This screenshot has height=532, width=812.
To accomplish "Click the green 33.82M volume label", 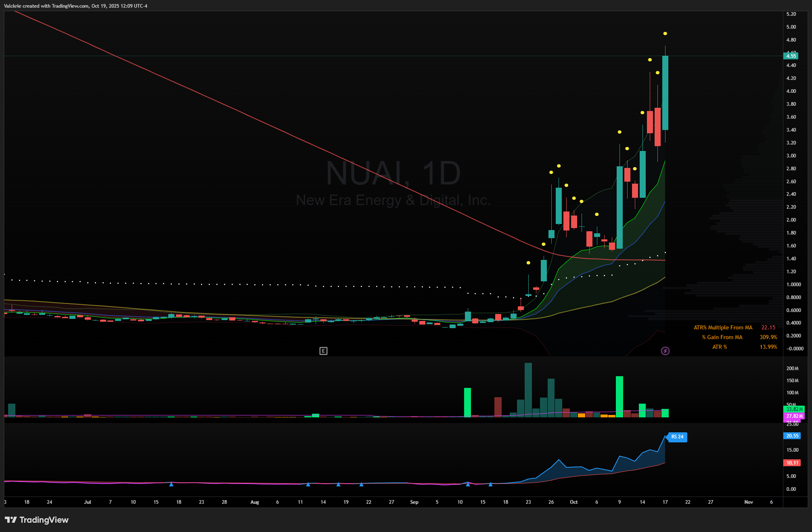I will (x=794, y=409).
